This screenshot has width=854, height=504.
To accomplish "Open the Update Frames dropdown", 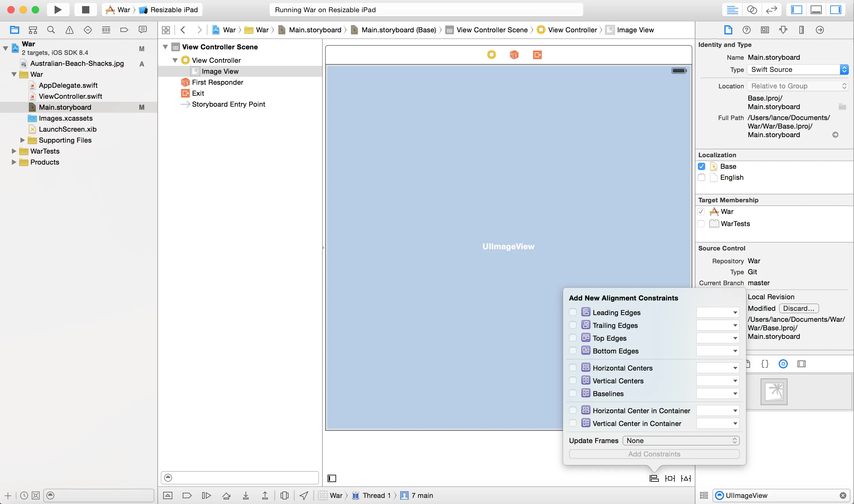I will coord(681,441).
